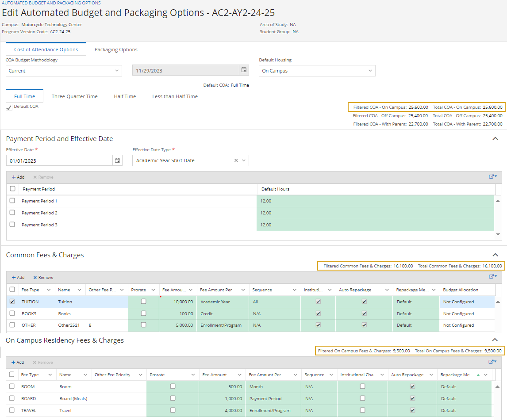Click the calendar icon beside 11/29/2023
Image resolution: width=507 pixels, height=420 pixels.
click(244, 70)
